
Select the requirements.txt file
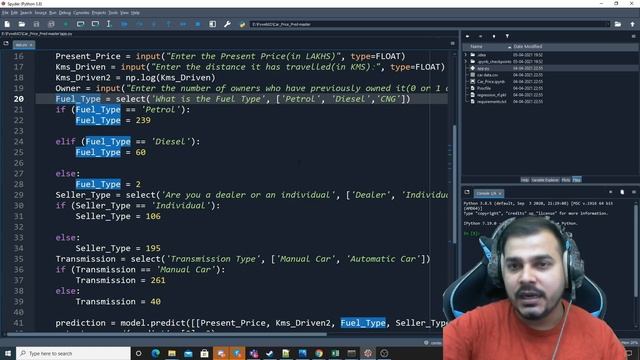click(491, 102)
